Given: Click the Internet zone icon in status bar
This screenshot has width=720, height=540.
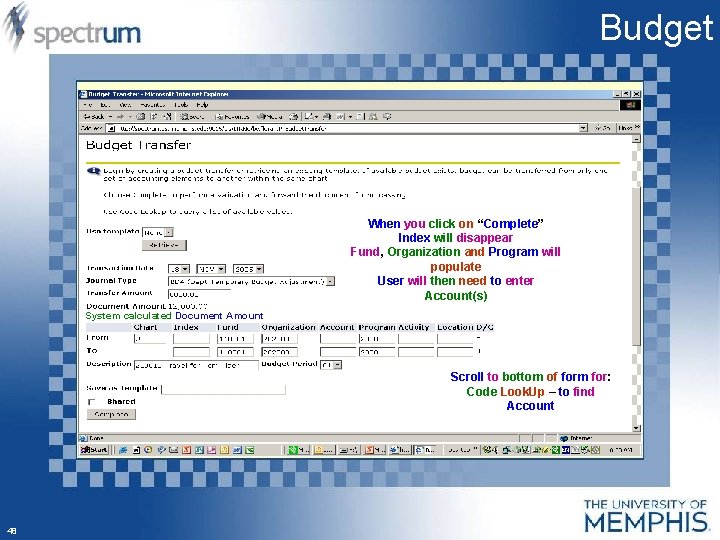Looking at the screenshot, I should click(564, 438).
